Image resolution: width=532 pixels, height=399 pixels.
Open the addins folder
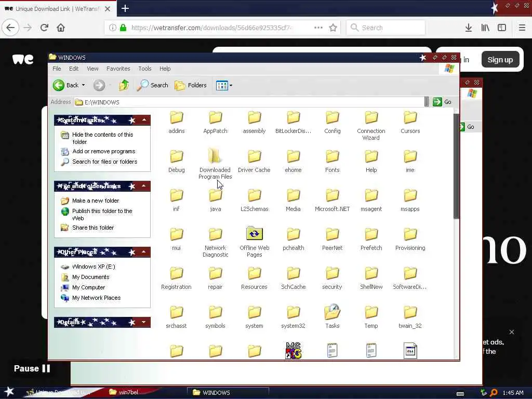click(x=177, y=123)
